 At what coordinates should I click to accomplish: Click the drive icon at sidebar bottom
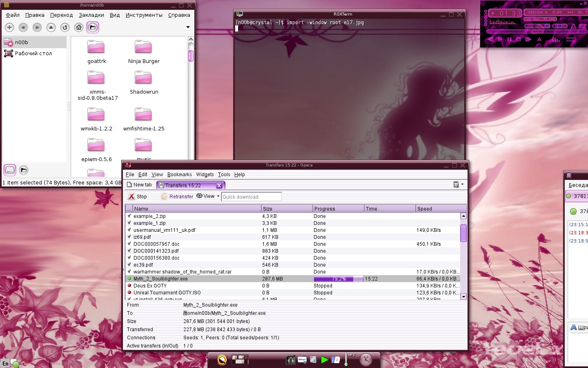(10, 170)
